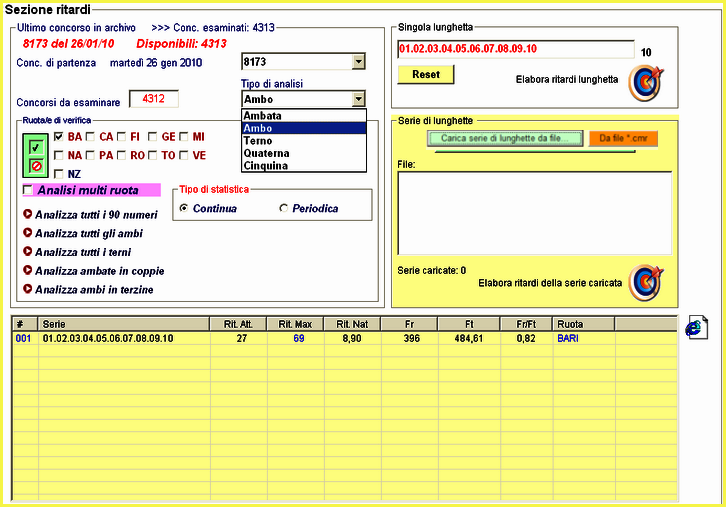Click the Concorsi da esaminare field showing 4312

tap(154, 99)
